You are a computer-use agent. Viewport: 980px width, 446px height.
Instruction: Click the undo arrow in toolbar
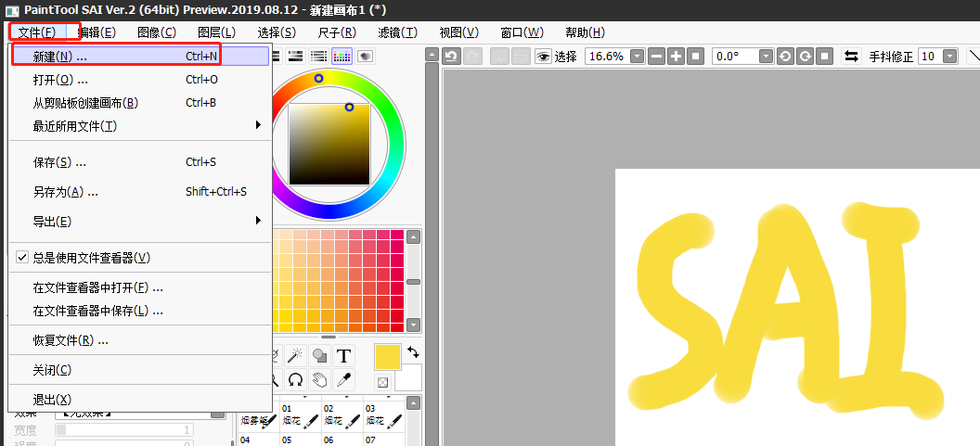[452, 57]
